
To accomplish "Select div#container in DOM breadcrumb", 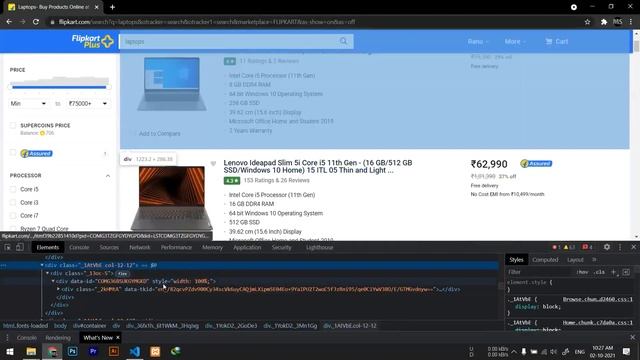I will tap(89, 326).
